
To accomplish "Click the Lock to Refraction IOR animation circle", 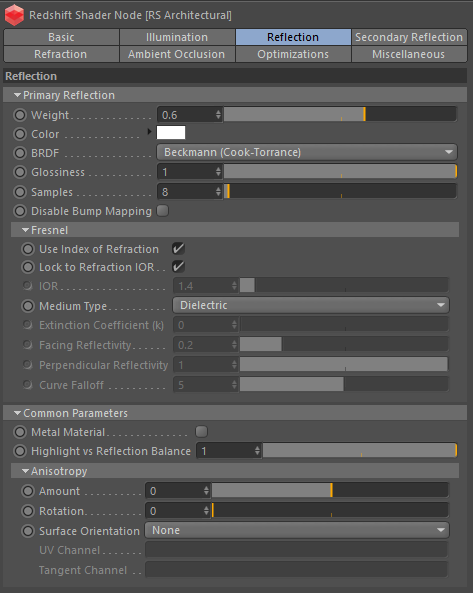I will click(x=28, y=267).
